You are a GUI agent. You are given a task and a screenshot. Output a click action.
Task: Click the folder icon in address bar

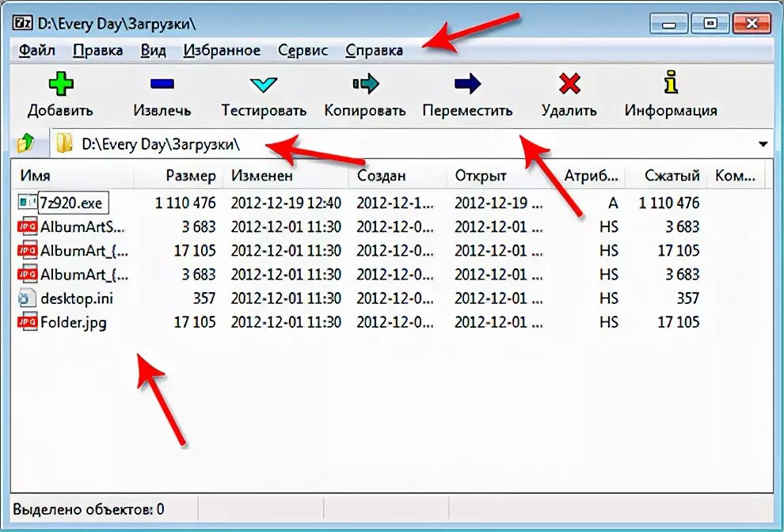64,143
